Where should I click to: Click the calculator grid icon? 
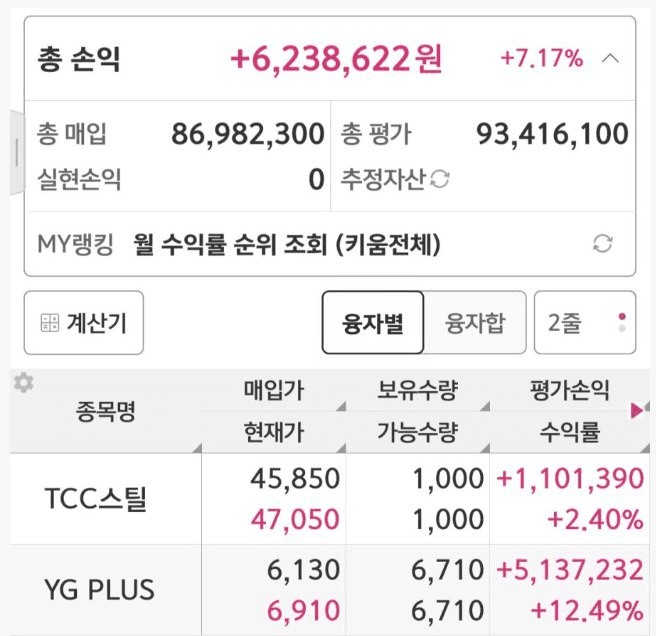pos(50,323)
